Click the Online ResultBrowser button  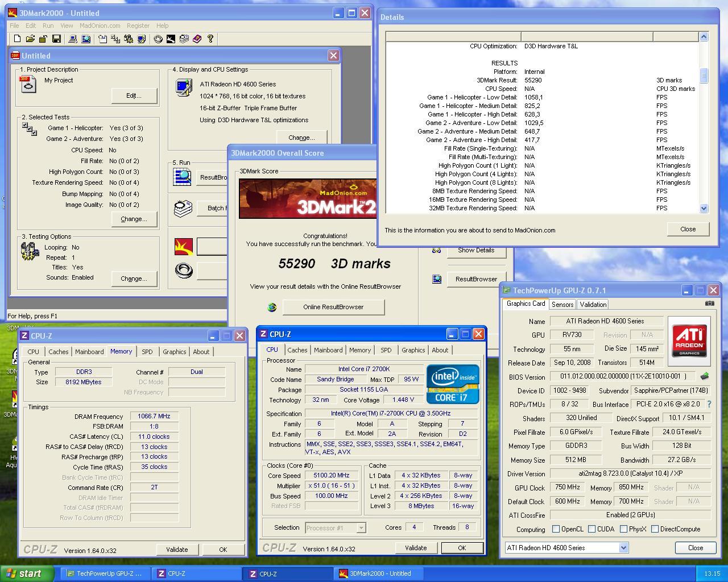coord(333,307)
